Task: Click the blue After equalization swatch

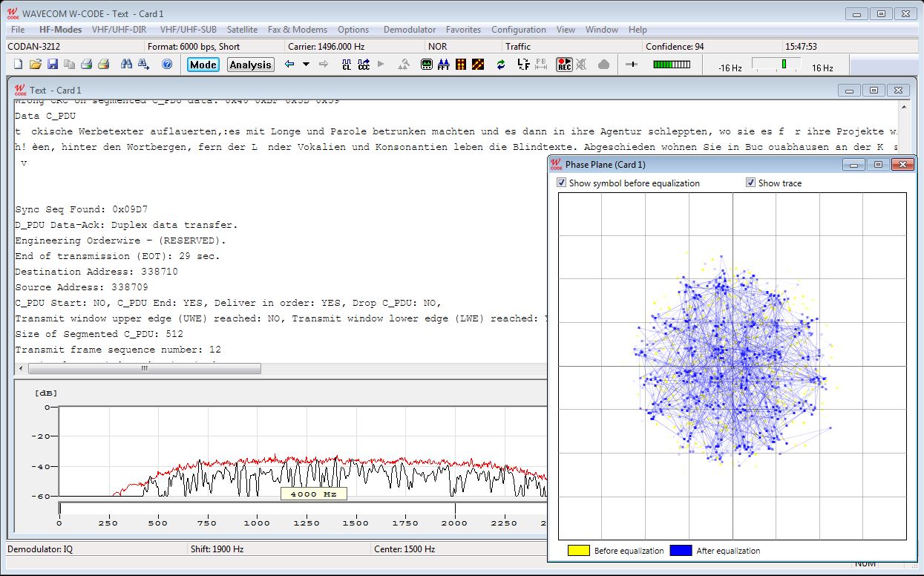Action: click(681, 550)
